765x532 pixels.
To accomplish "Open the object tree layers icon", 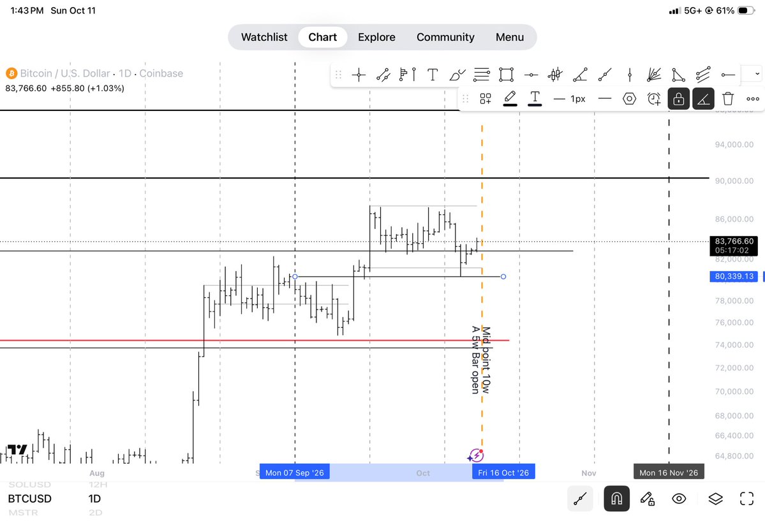I will pyautogui.click(x=715, y=499).
